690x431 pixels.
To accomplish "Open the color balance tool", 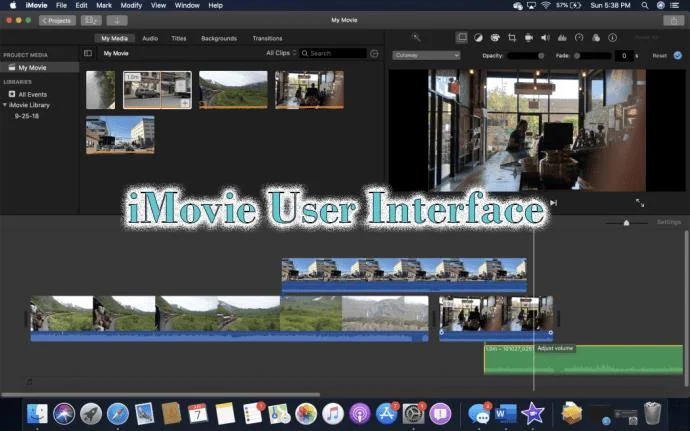I will click(x=478, y=38).
